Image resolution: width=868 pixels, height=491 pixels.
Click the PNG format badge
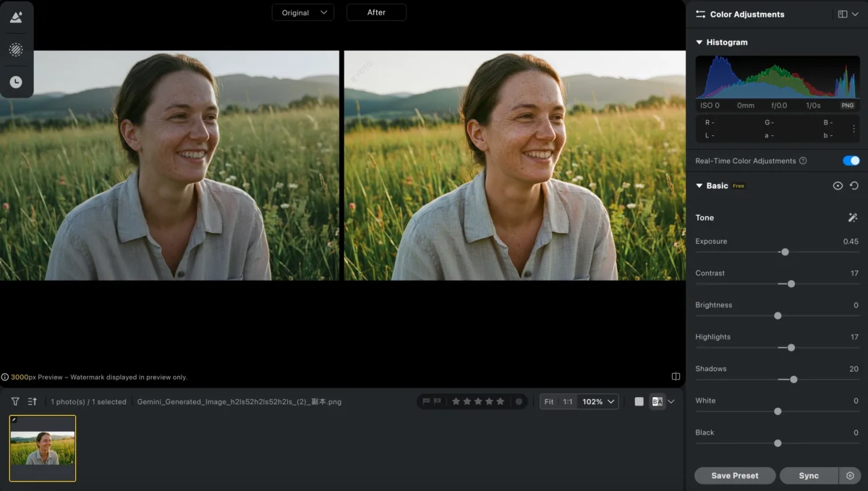847,106
